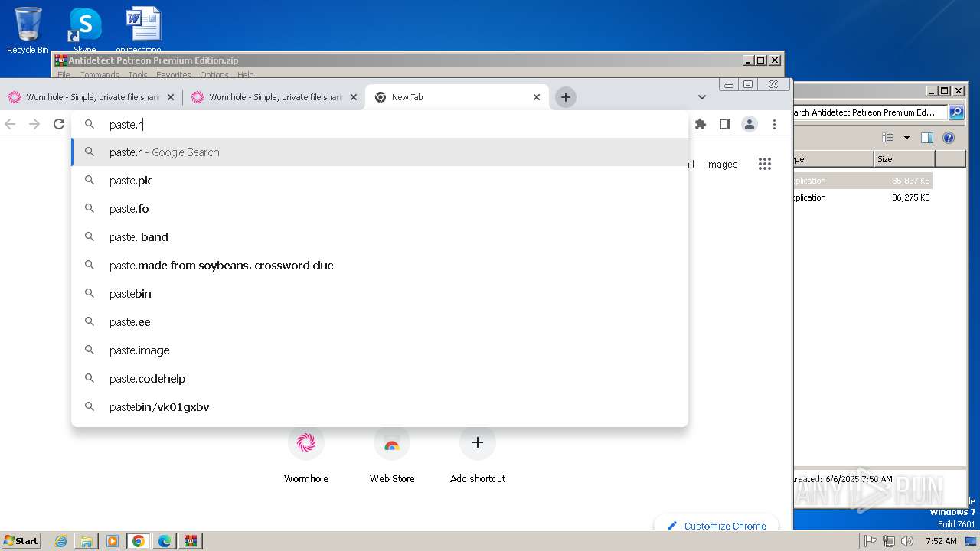The height and width of the screenshot is (551, 980).
Task: Toggle Explorer preview pane icon
Action: 927,138
